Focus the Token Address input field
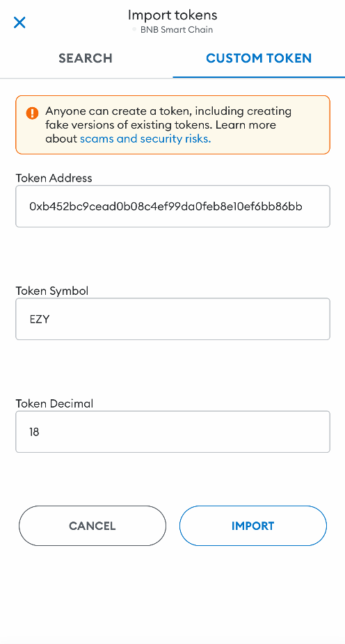This screenshot has height=644, width=345. 172,206
